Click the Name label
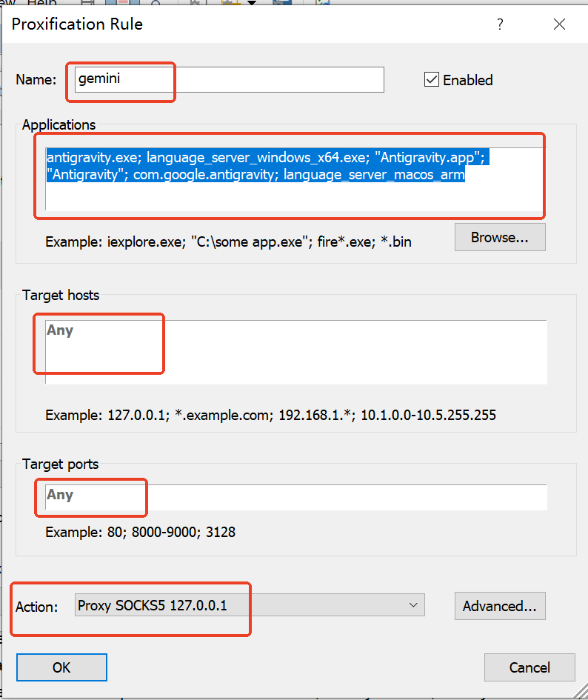The image size is (588, 700). [x=36, y=80]
